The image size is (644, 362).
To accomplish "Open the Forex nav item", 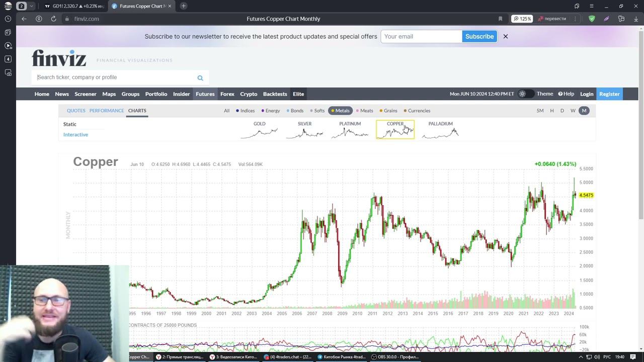I will [x=227, y=94].
